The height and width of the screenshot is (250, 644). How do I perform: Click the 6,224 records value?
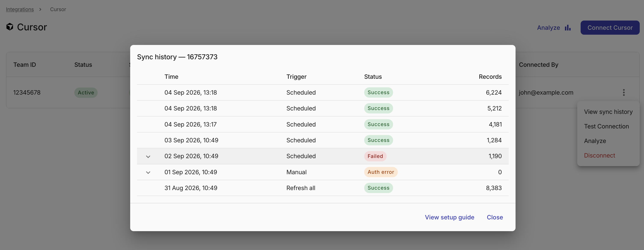click(493, 92)
